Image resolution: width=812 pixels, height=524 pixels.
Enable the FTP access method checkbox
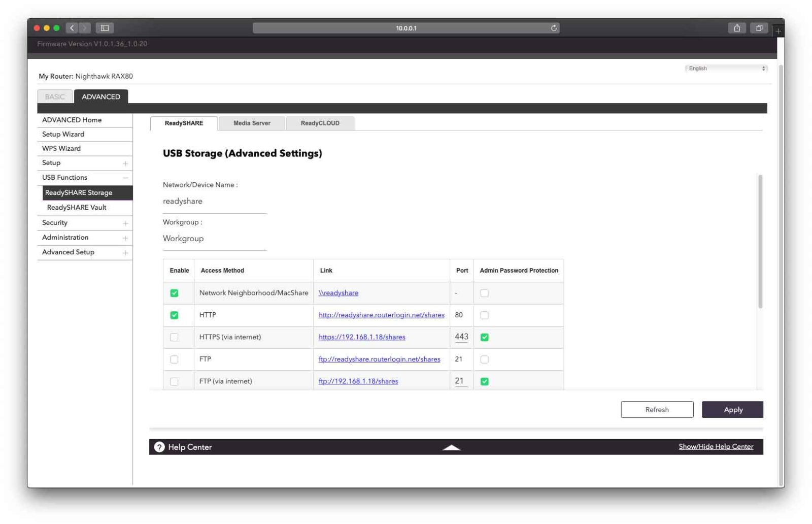pos(174,359)
